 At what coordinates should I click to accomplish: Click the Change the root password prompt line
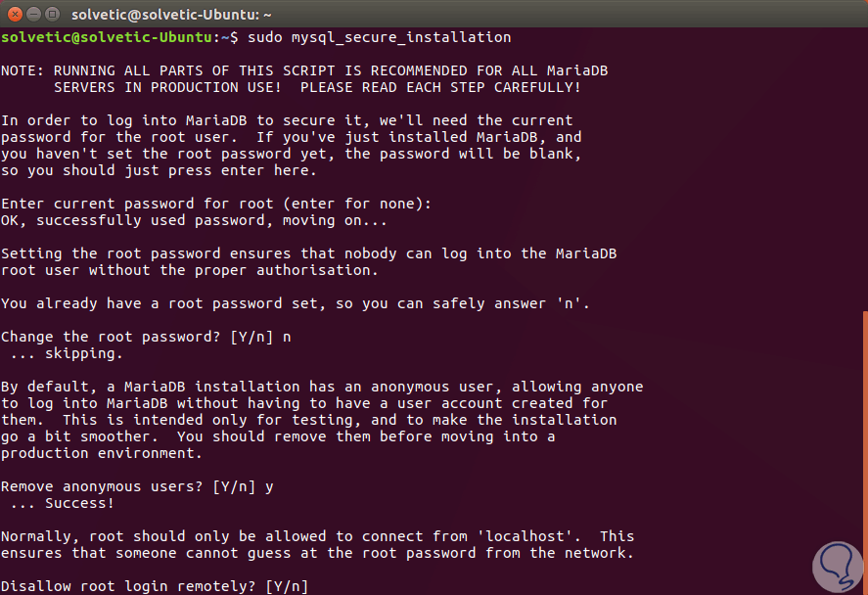click(x=146, y=337)
